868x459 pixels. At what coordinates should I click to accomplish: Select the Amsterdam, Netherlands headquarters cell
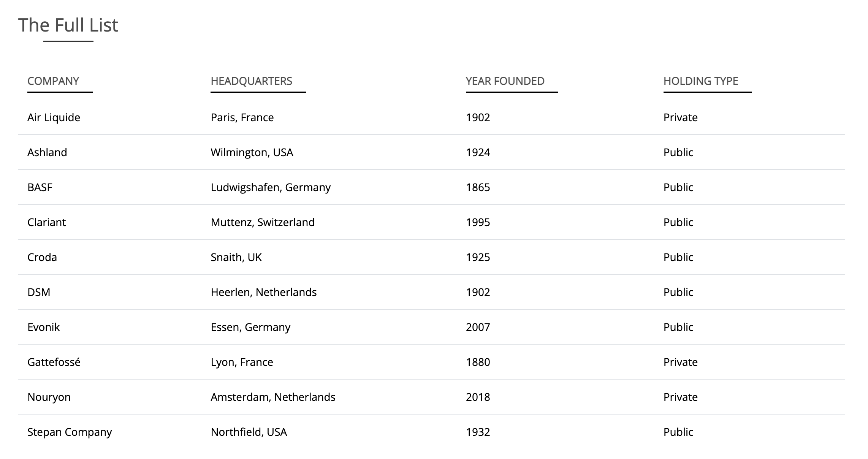tap(273, 397)
